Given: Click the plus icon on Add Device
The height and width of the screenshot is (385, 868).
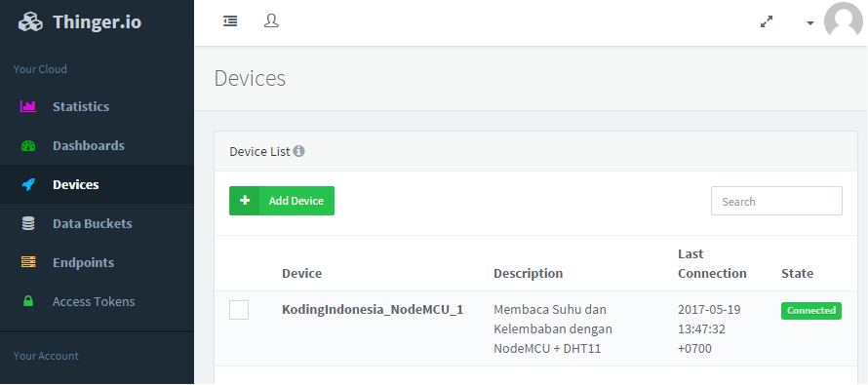Looking at the screenshot, I should coord(245,201).
